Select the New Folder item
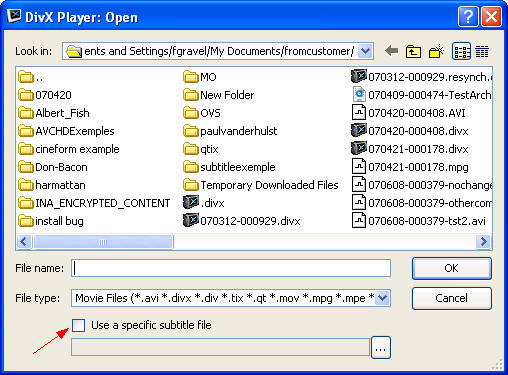 pos(219,95)
